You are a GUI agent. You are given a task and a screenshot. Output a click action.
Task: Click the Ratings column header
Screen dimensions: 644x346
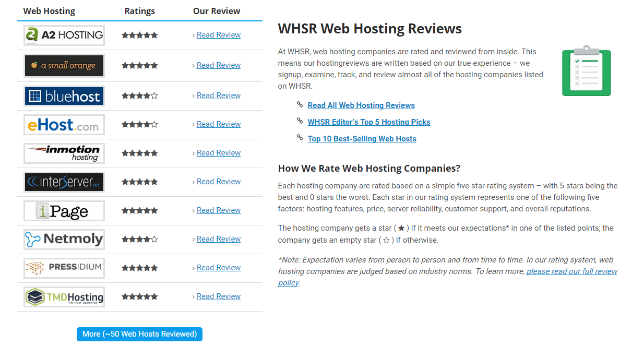tap(140, 11)
